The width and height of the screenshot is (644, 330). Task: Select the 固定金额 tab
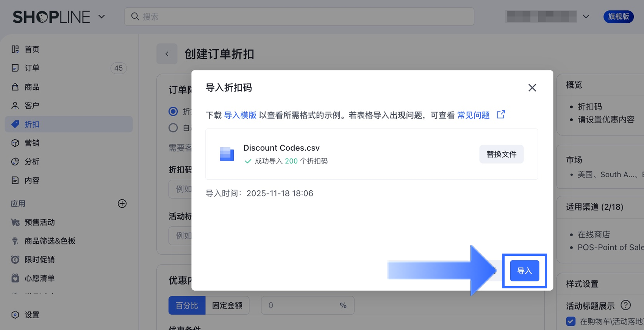[227, 305]
